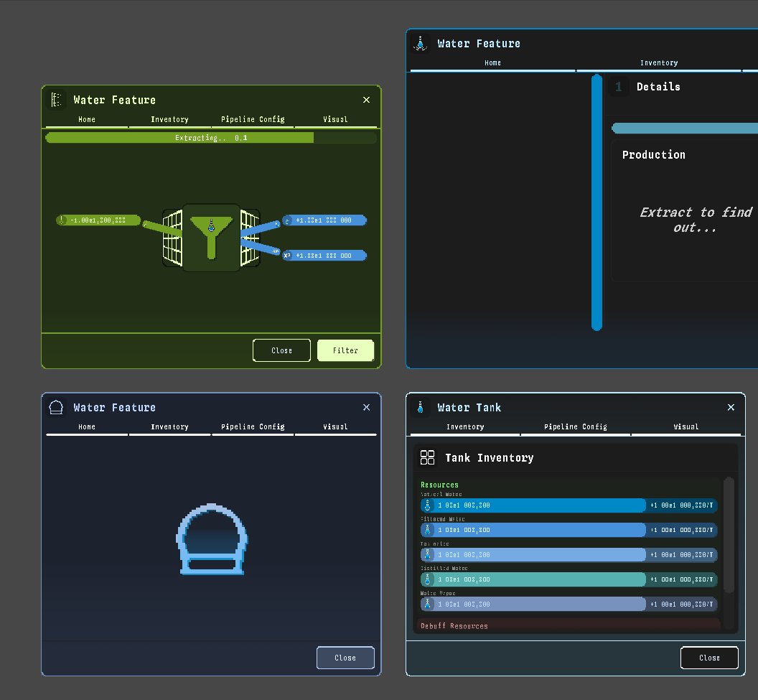Image resolution: width=758 pixels, height=700 pixels.
Task: Click the Tank Inventory vertical scrollbar
Action: 729,534
